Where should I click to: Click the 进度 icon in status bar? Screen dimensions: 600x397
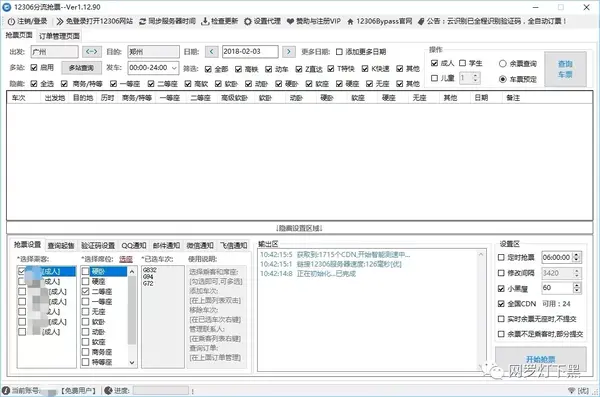coord(108,390)
